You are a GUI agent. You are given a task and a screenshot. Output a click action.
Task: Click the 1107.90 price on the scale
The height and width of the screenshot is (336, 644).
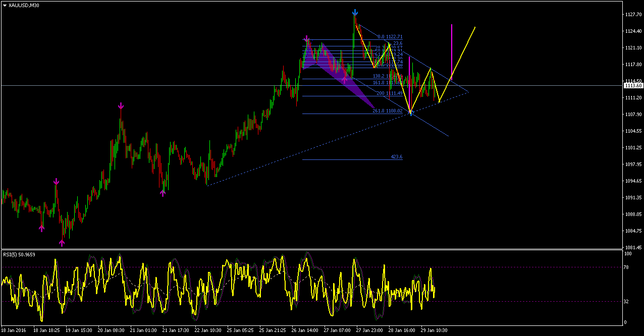(633, 115)
